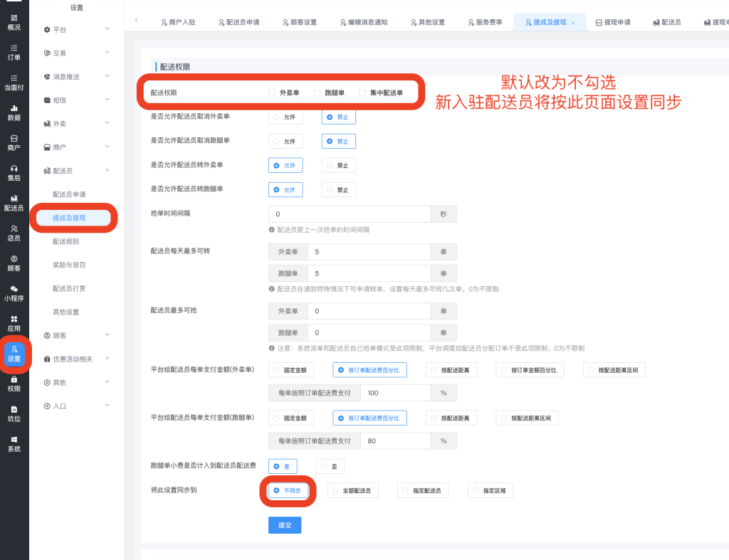
Task: Check the 外卖单 delivery permission checkbox
Action: pos(271,93)
